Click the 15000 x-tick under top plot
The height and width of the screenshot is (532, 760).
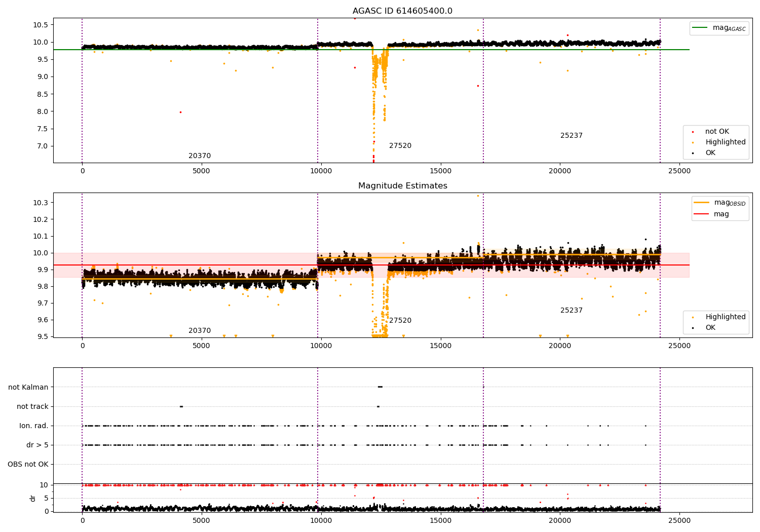coord(440,171)
